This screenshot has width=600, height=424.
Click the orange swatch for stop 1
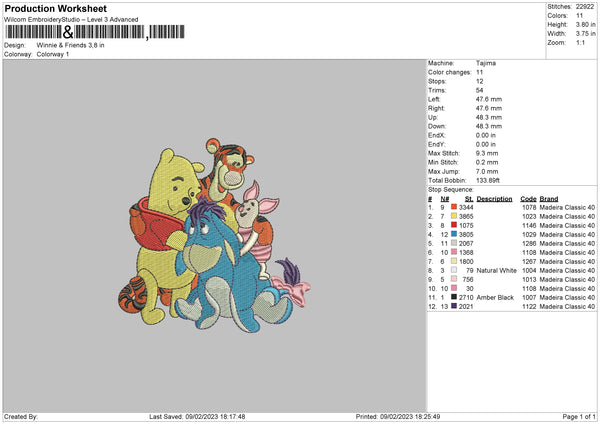[454, 206]
